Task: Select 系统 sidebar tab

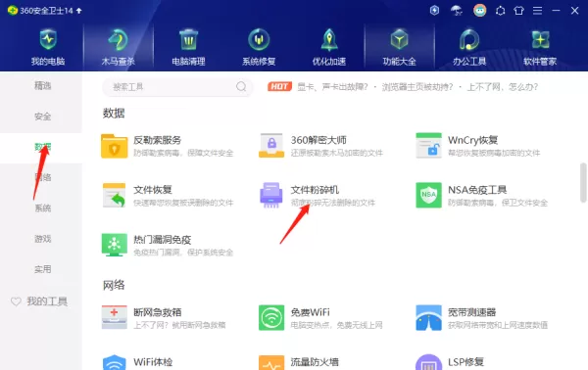Action: pyautogui.click(x=43, y=208)
